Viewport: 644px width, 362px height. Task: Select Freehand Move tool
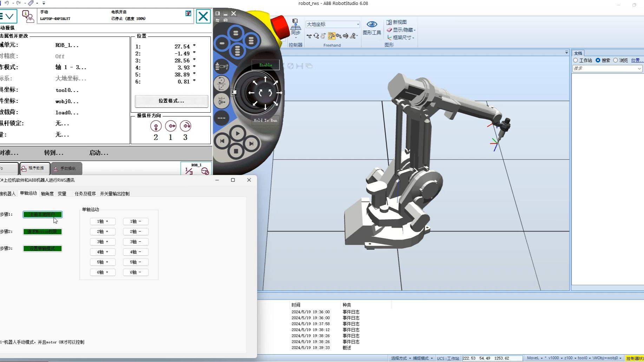[309, 36]
